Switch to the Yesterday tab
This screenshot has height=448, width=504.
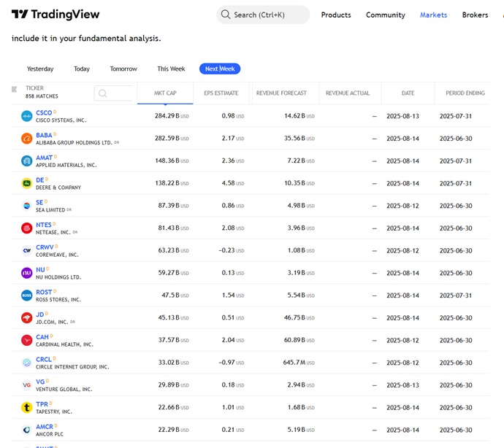coord(40,69)
